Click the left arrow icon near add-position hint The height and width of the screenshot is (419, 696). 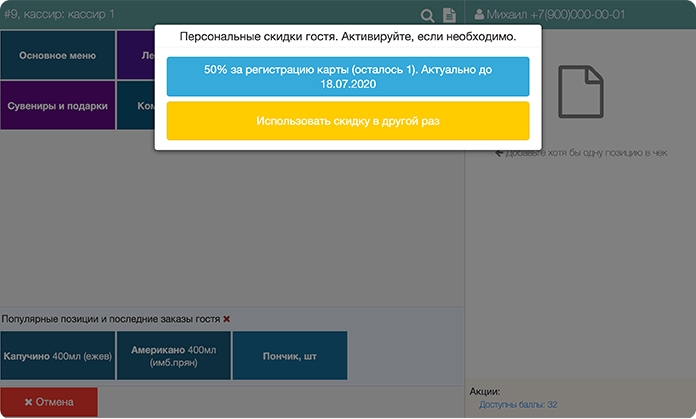[x=499, y=153]
